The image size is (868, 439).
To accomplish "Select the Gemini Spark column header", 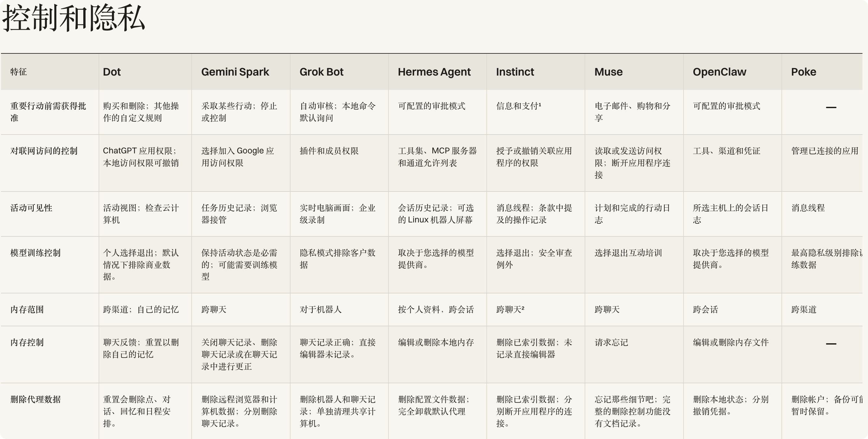I will click(235, 72).
